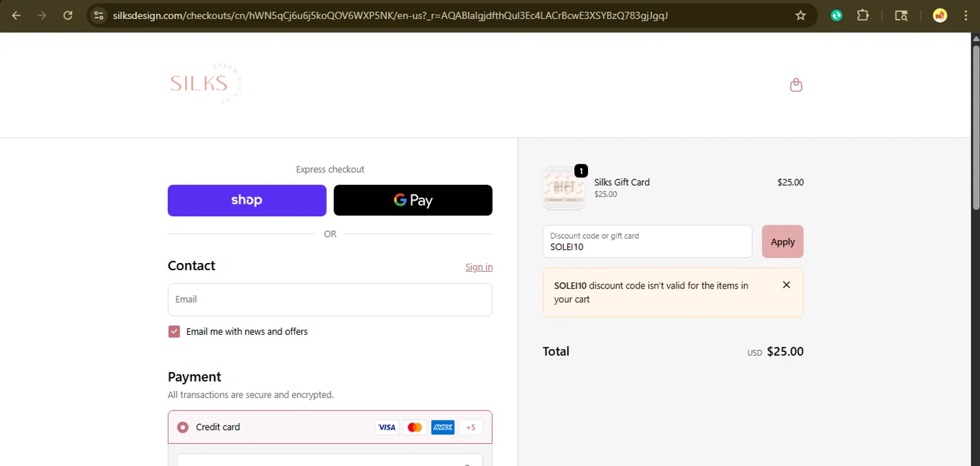Apply the SOLEI10 discount code
The width and height of the screenshot is (980, 466).
click(783, 241)
